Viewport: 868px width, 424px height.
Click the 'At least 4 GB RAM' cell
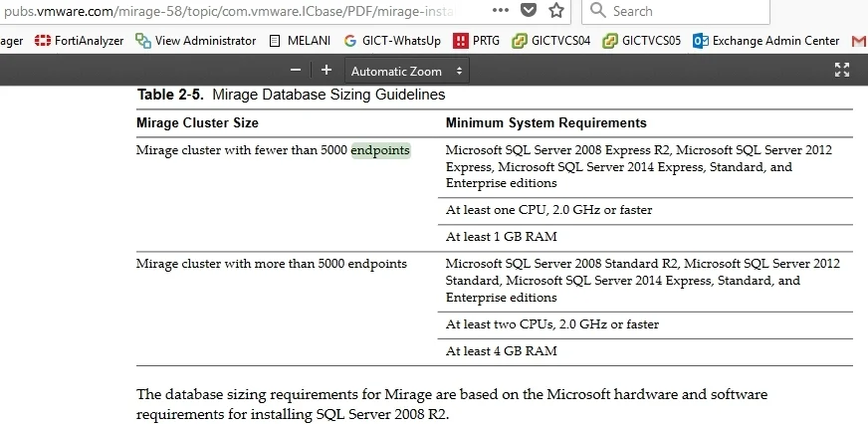pyautogui.click(x=501, y=351)
